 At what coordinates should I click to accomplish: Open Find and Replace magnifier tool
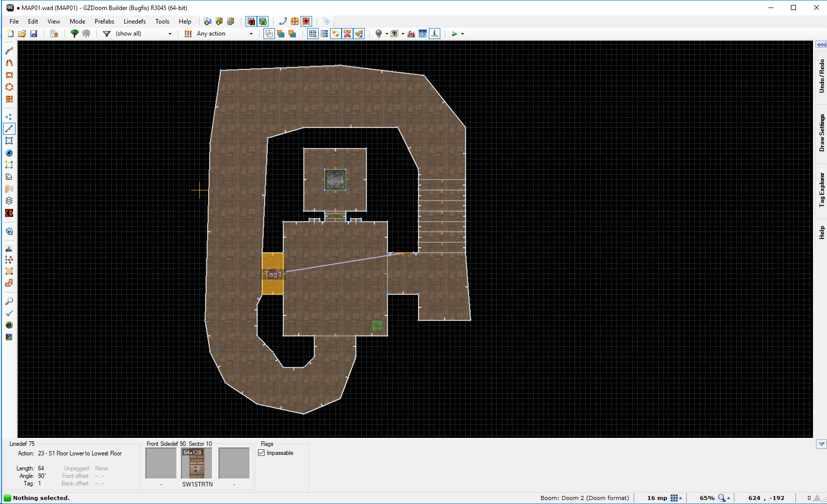click(x=9, y=301)
